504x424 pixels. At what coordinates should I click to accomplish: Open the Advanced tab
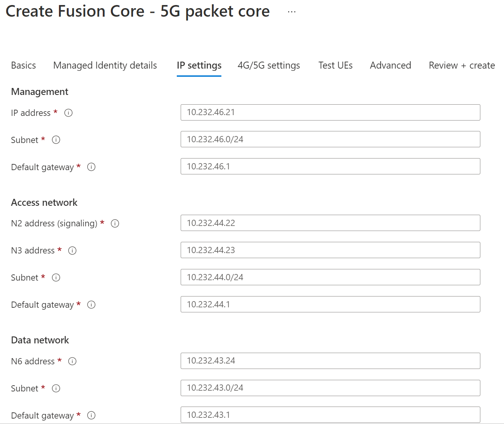pyautogui.click(x=390, y=65)
